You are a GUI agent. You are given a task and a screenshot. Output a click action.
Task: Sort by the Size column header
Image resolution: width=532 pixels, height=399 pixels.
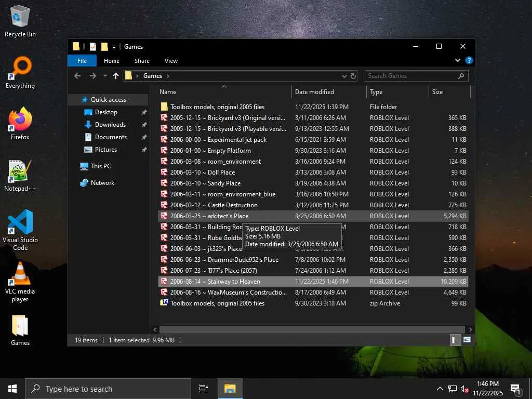tap(449, 91)
